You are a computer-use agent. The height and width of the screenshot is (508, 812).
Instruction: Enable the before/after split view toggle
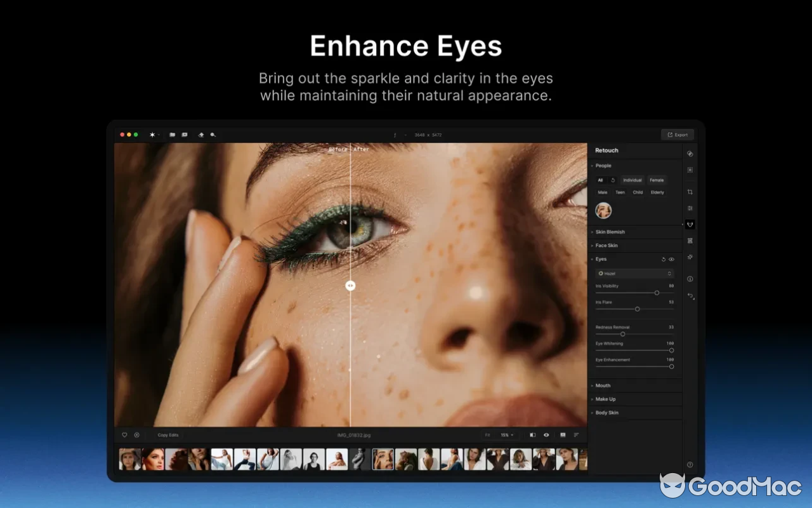pyautogui.click(x=533, y=435)
